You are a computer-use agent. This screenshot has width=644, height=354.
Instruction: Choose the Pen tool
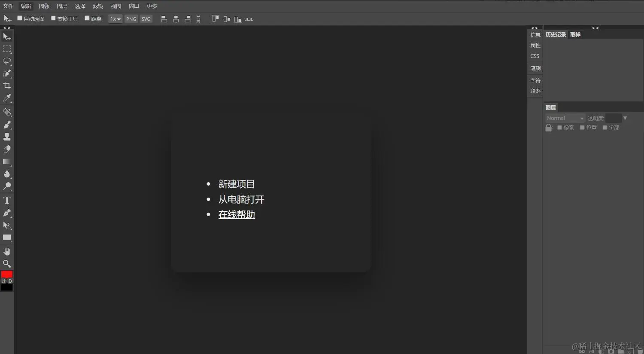click(7, 213)
